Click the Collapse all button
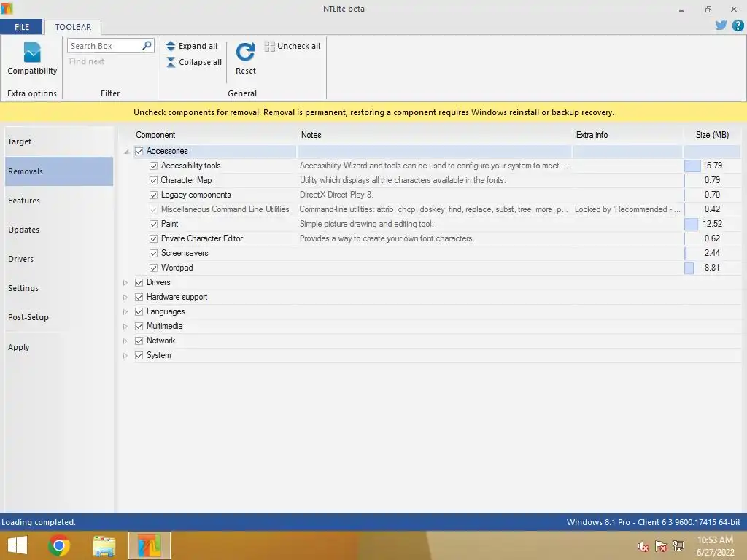 [193, 63]
